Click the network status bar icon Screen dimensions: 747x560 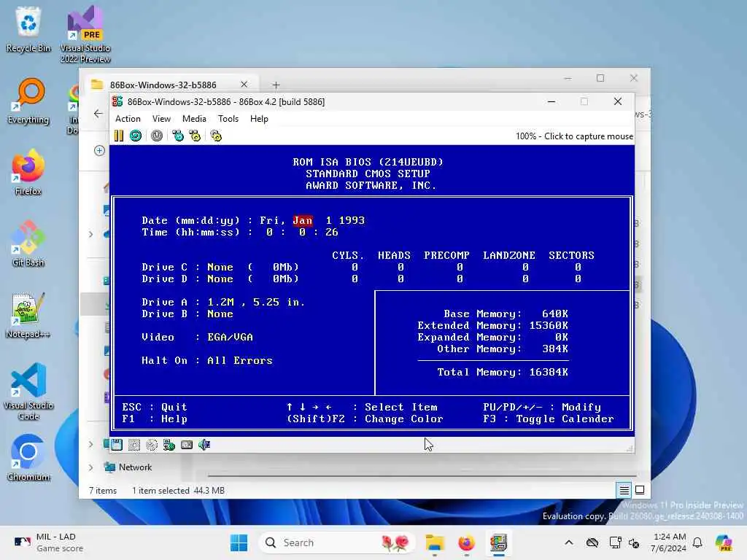tap(169, 444)
